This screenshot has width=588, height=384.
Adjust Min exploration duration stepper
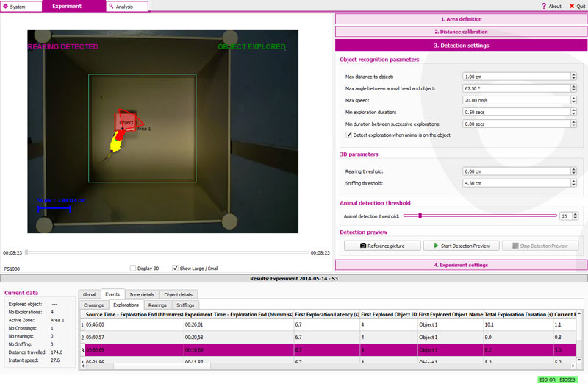[573, 112]
